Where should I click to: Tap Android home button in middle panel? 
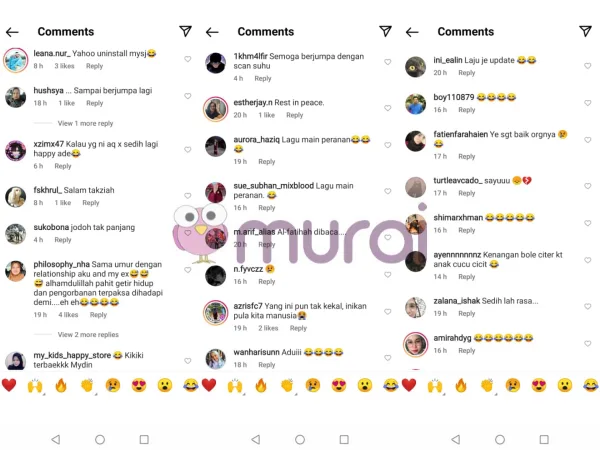300,439
